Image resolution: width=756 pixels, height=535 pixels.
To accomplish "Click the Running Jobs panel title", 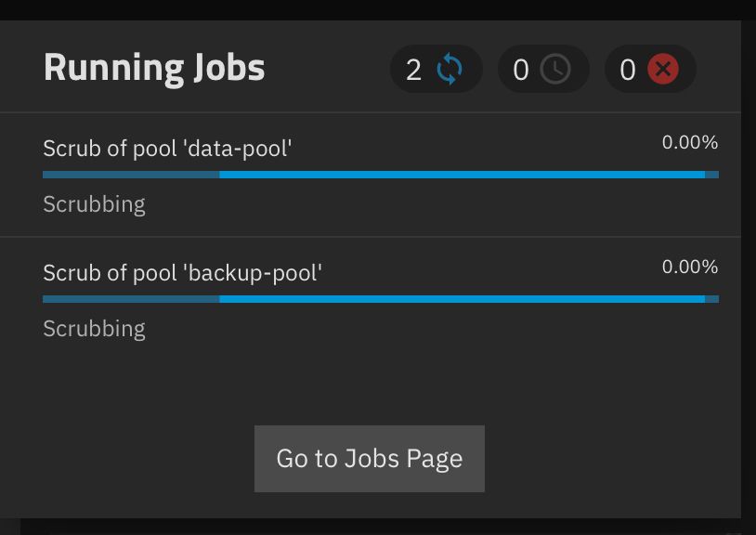I will tap(154, 67).
